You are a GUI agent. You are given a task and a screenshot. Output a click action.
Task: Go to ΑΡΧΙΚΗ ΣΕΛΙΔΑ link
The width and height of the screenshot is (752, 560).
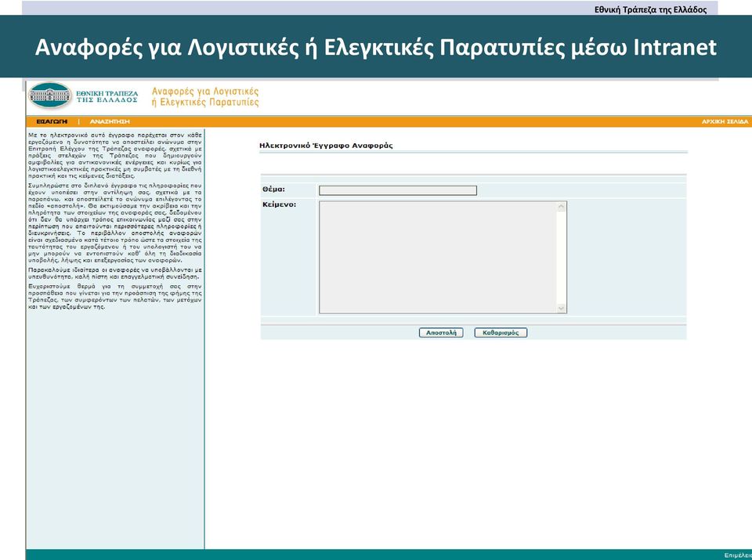tap(725, 121)
